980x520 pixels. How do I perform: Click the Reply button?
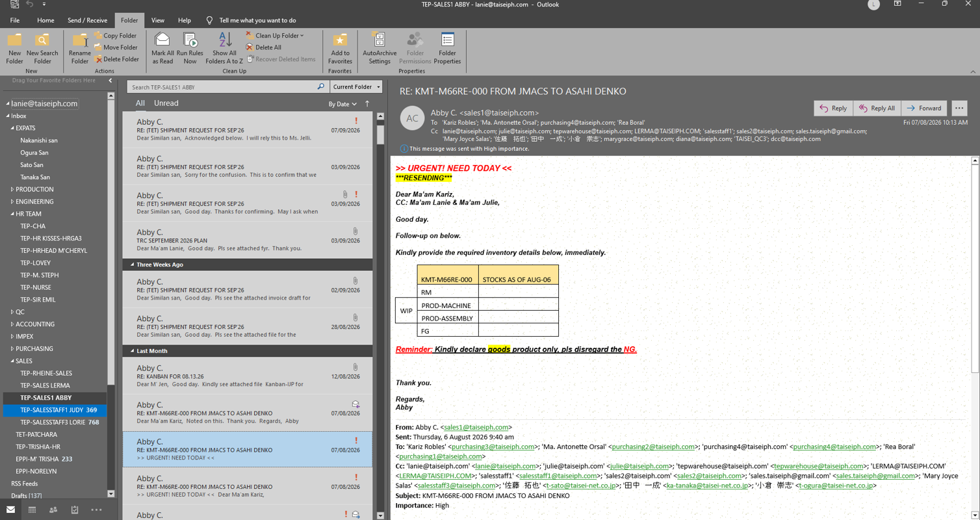[833, 109]
